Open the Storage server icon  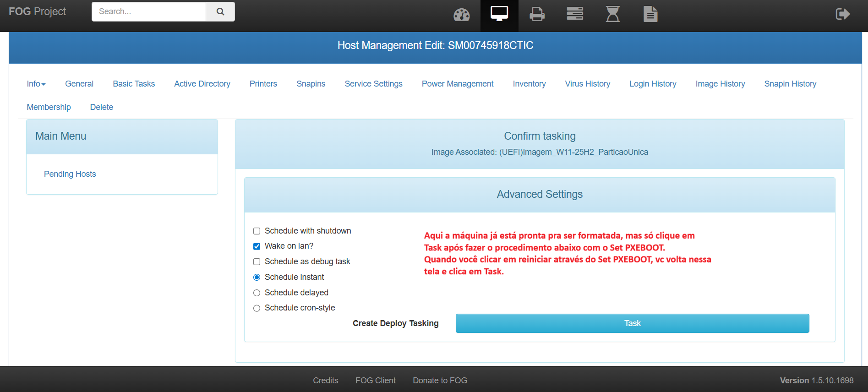pyautogui.click(x=574, y=14)
